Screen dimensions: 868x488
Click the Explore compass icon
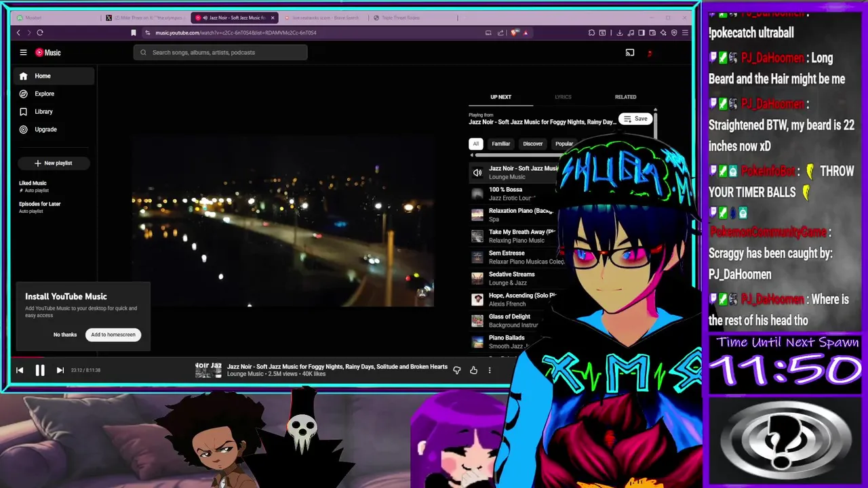tap(23, 94)
